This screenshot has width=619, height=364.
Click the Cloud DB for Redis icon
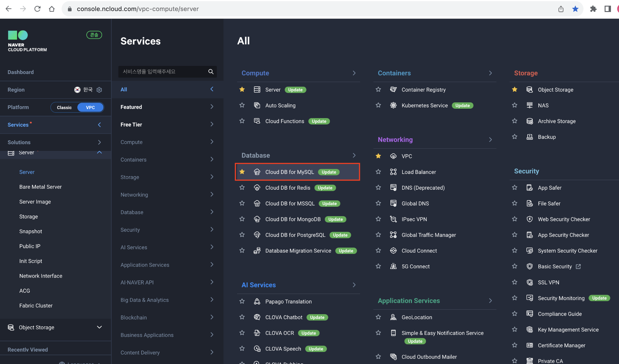point(257,188)
